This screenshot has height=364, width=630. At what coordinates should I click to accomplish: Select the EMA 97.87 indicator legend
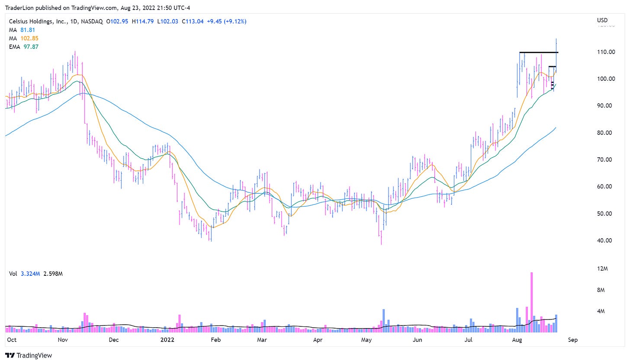pyautogui.click(x=24, y=47)
